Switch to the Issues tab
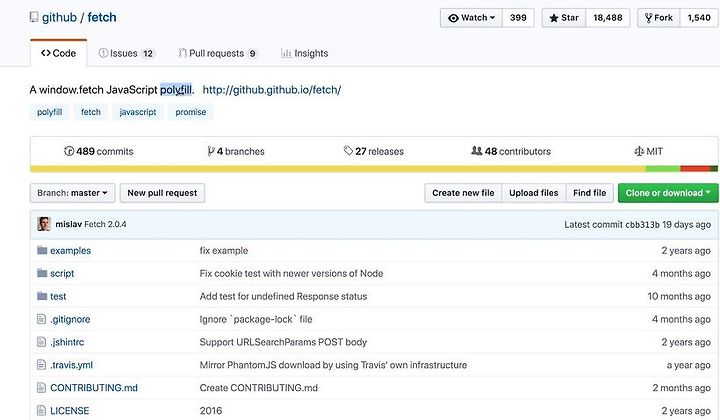The image size is (720, 420). (126, 53)
